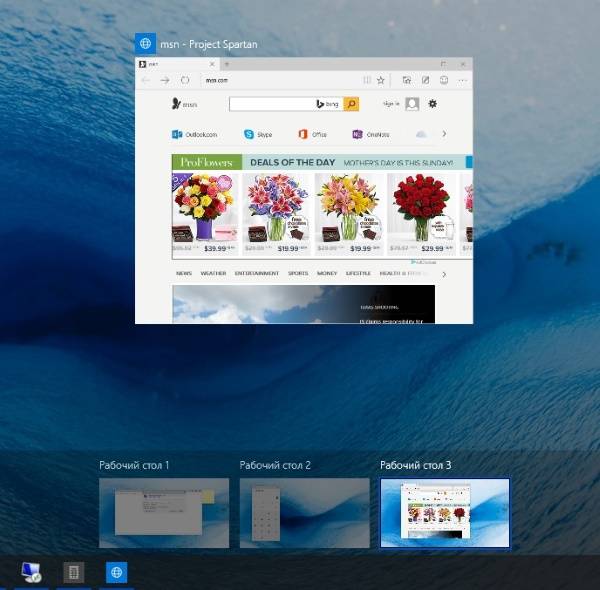Open the SPORTS category
The height and width of the screenshot is (590, 600).
tap(298, 273)
